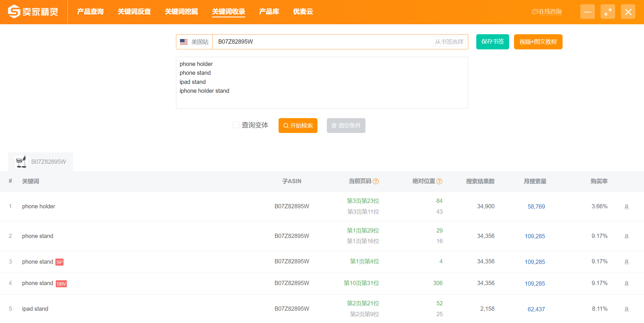Image resolution: width=644 pixels, height=323 pixels.
Task: Click the ASIN input field B07Z82895W
Action: (323, 42)
